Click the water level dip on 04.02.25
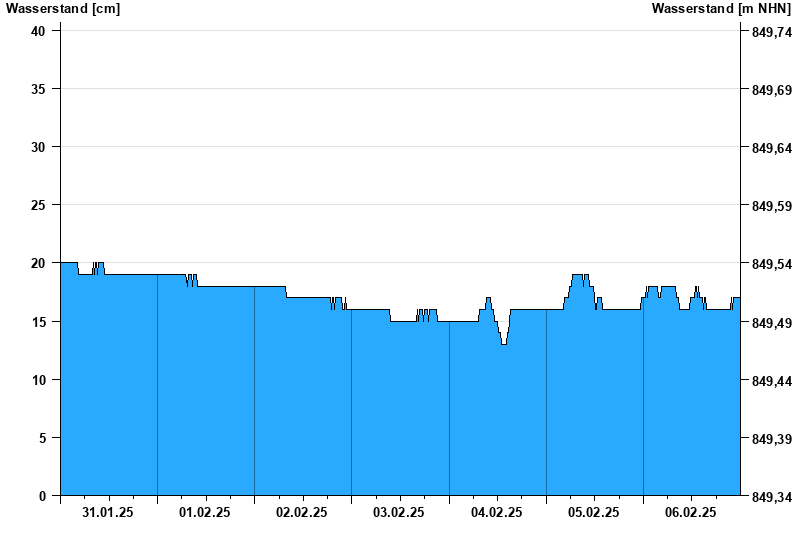The height and width of the screenshot is (550, 800). 504,344
